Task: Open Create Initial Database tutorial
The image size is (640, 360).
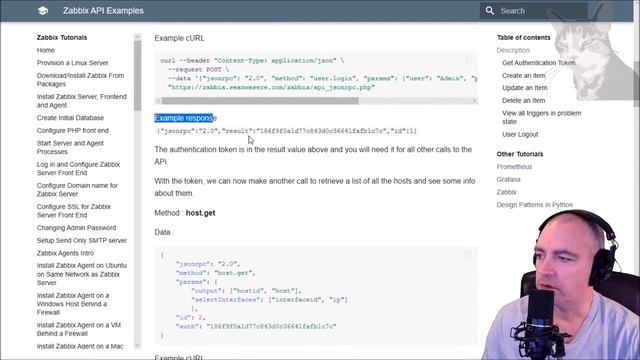Action: [70, 118]
